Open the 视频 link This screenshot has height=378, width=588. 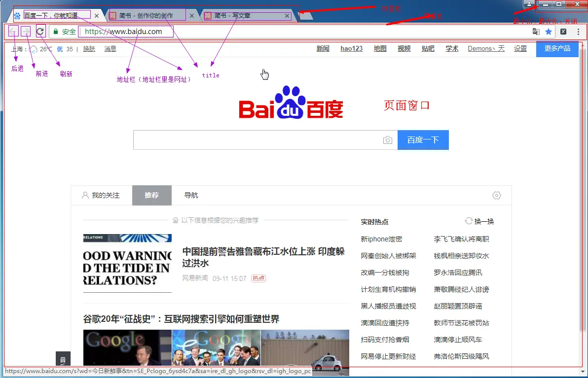(x=404, y=49)
